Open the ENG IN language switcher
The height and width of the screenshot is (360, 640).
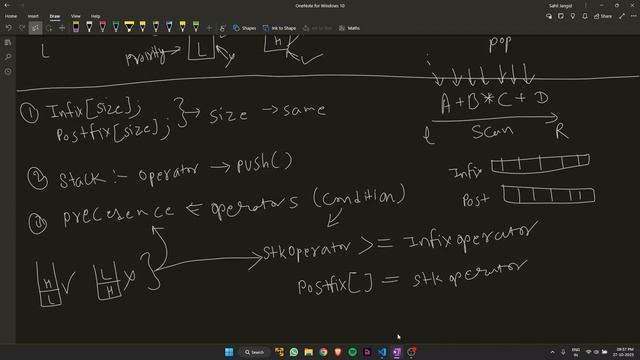click(576, 352)
